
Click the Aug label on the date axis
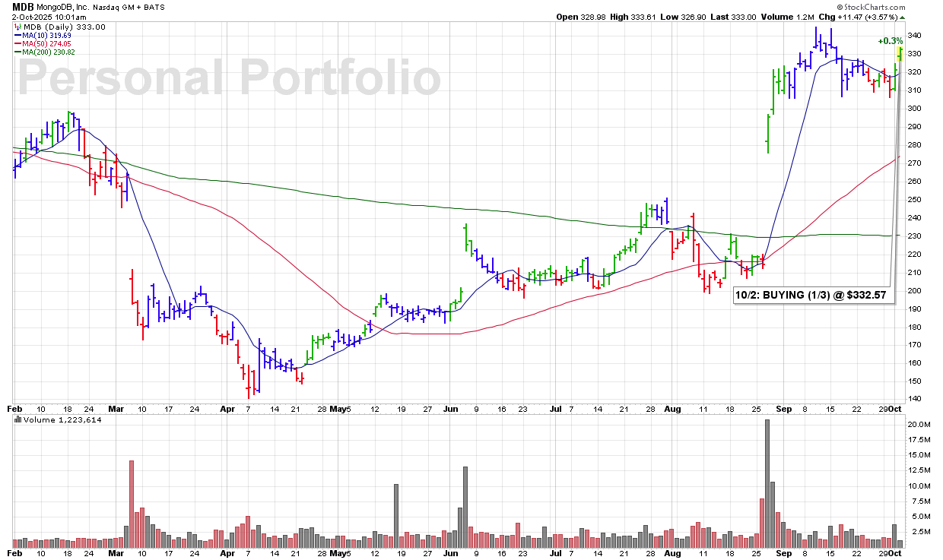coord(672,407)
